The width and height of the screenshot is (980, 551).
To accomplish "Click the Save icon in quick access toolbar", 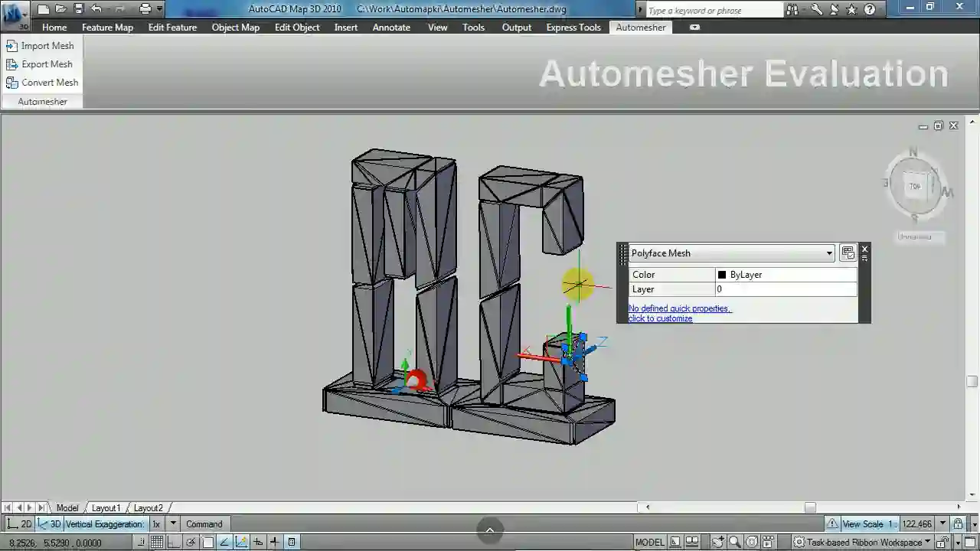I will pos(78,9).
